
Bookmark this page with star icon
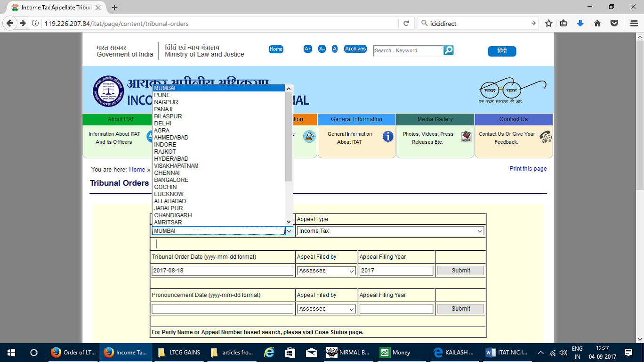[548, 23]
